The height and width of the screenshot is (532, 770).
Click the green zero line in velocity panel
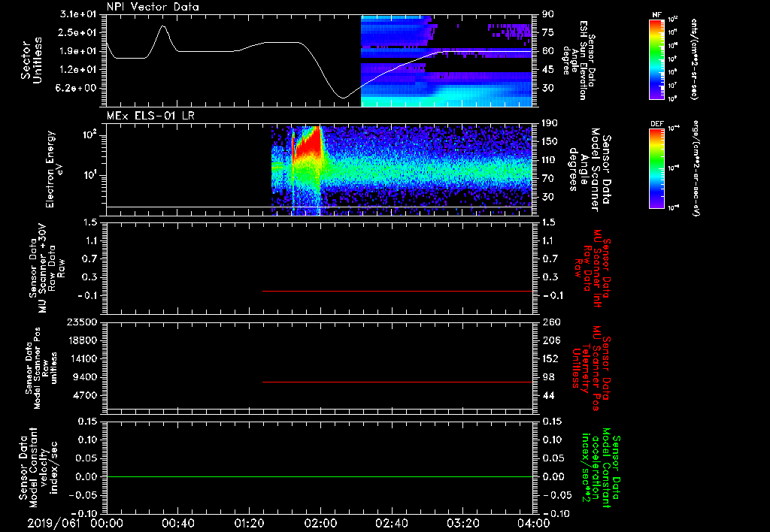pos(320,476)
